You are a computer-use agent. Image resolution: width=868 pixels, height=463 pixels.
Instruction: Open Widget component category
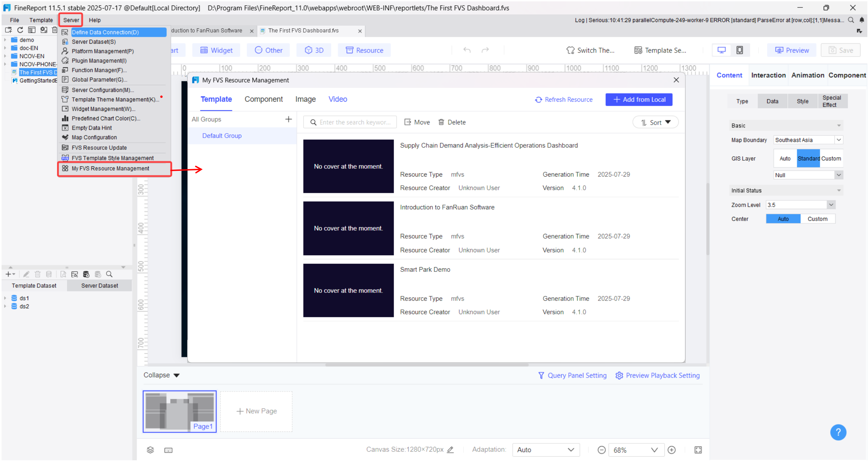[216, 50]
